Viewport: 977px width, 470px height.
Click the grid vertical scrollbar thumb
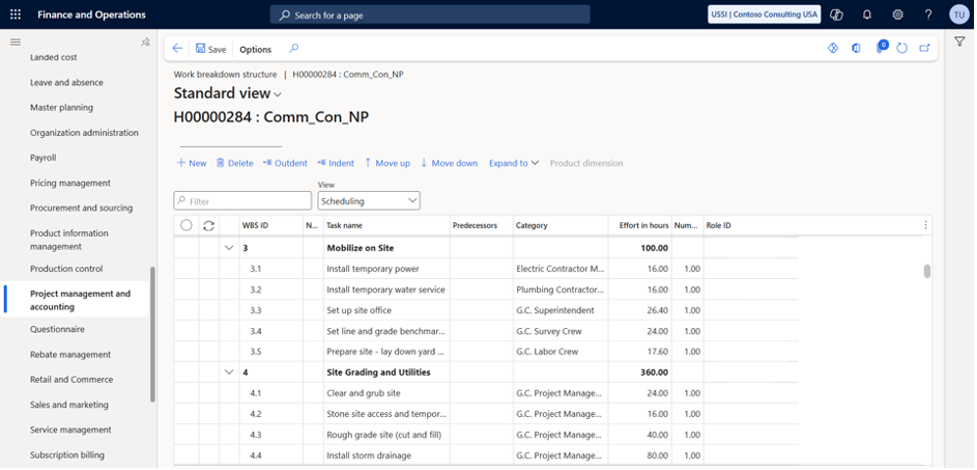coord(927,271)
